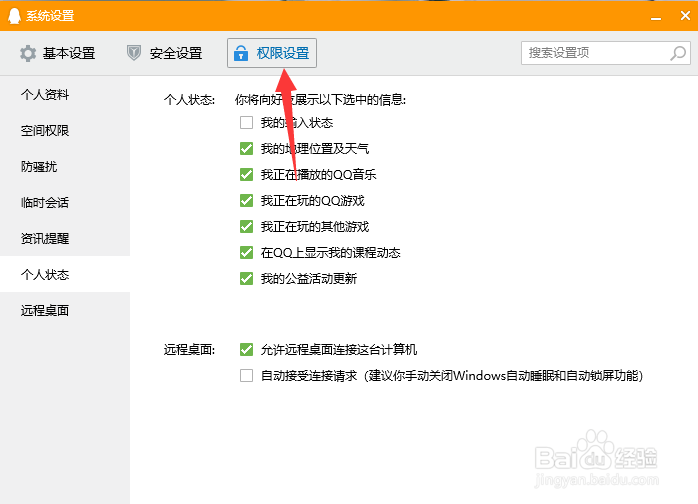
Task: Select the 权限设置 tab
Action: 272,53
